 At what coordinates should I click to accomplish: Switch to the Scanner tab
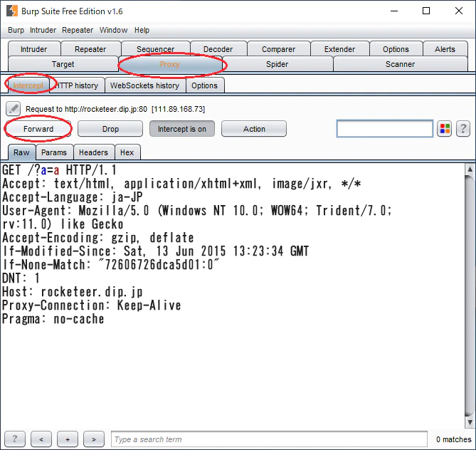(x=400, y=64)
